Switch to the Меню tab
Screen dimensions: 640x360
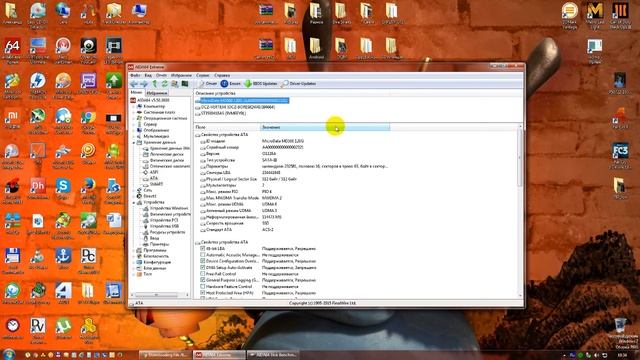(x=136, y=93)
